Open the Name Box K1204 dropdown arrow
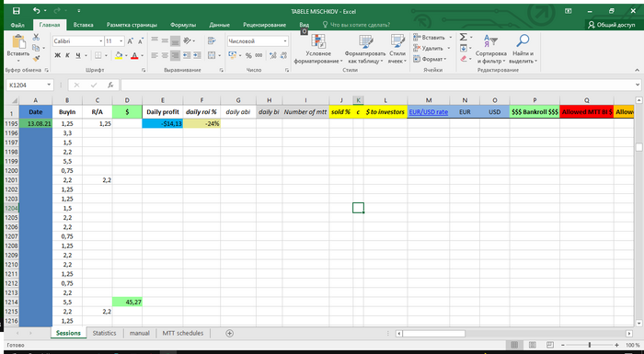This screenshot has height=354, width=644. [49, 85]
